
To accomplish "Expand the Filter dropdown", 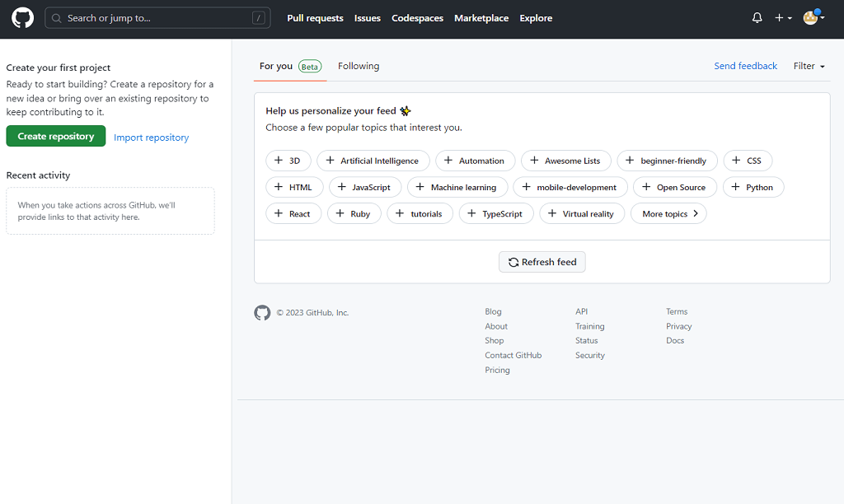I will click(809, 66).
